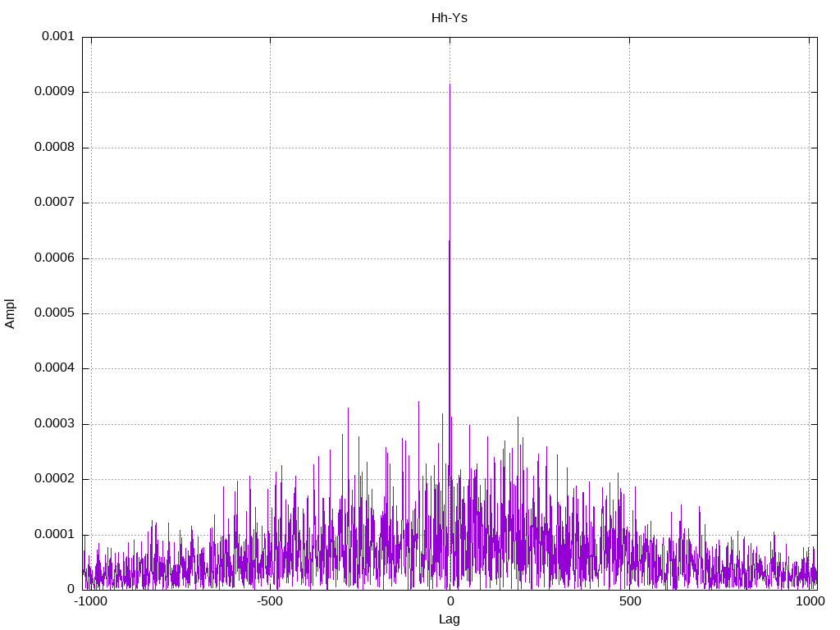Click the -1000 x-axis tick label
The height and width of the screenshot is (630, 840).
(x=90, y=601)
